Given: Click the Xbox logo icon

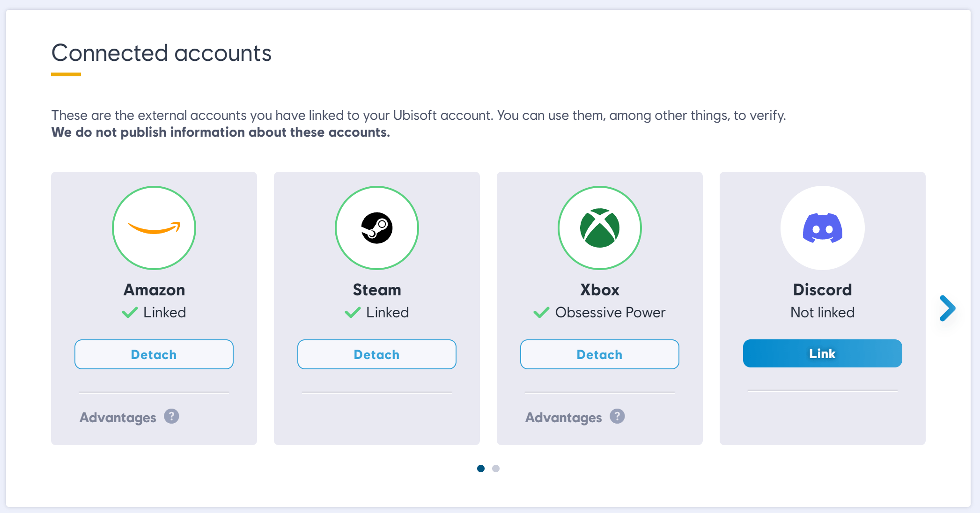Looking at the screenshot, I should 600,228.
